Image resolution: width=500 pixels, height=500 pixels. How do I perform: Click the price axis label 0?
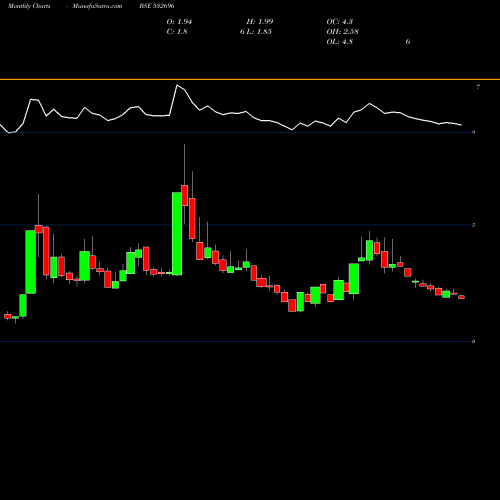pos(474,341)
